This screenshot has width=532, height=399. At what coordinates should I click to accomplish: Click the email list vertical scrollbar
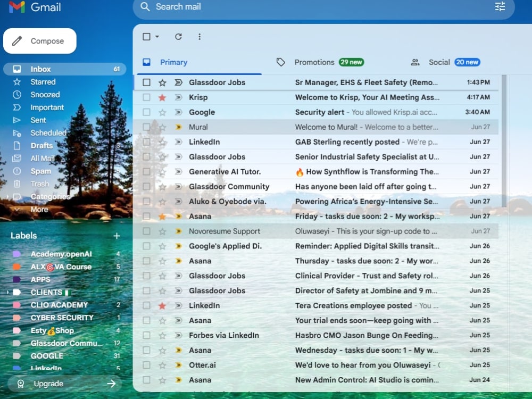(x=504, y=141)
